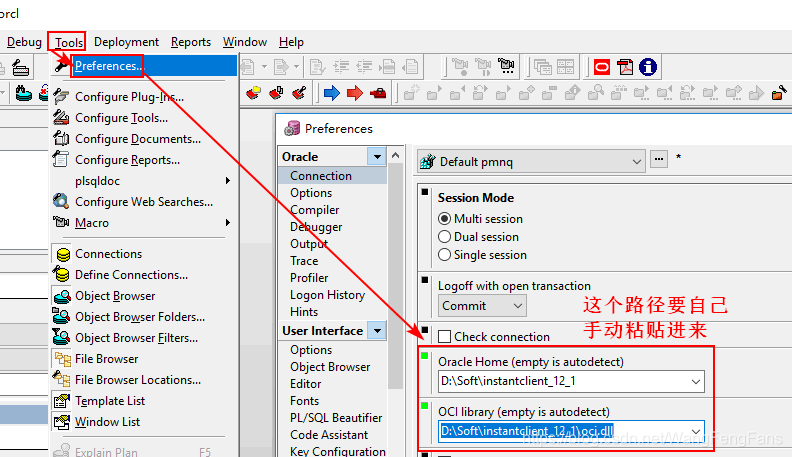Viewport: 792px width, 457px height.
Task: Click the Object Browser menu icon
Action: 62,296
